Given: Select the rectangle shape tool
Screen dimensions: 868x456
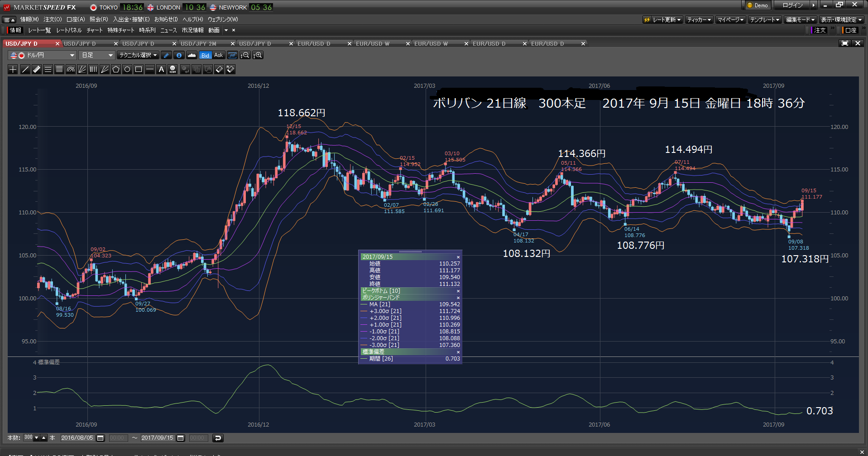Looking at the screenshot, I should pyautogui.click(x=139, y=69).
